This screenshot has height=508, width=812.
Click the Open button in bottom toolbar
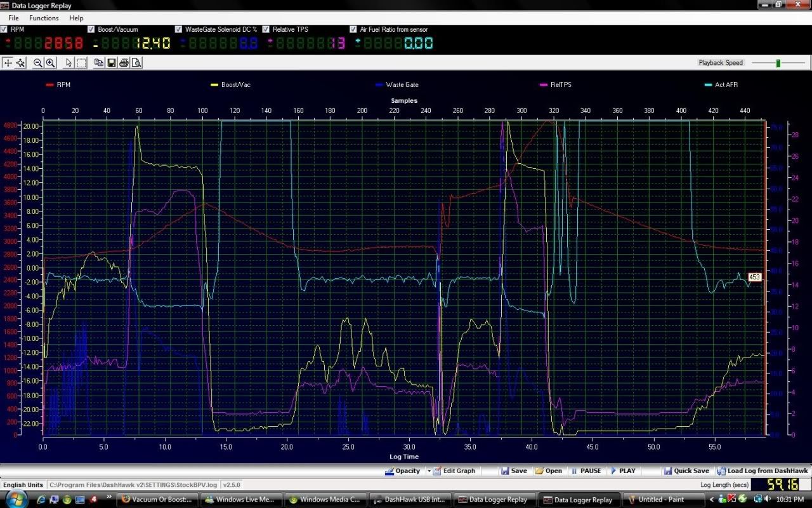tap(548, 471)
